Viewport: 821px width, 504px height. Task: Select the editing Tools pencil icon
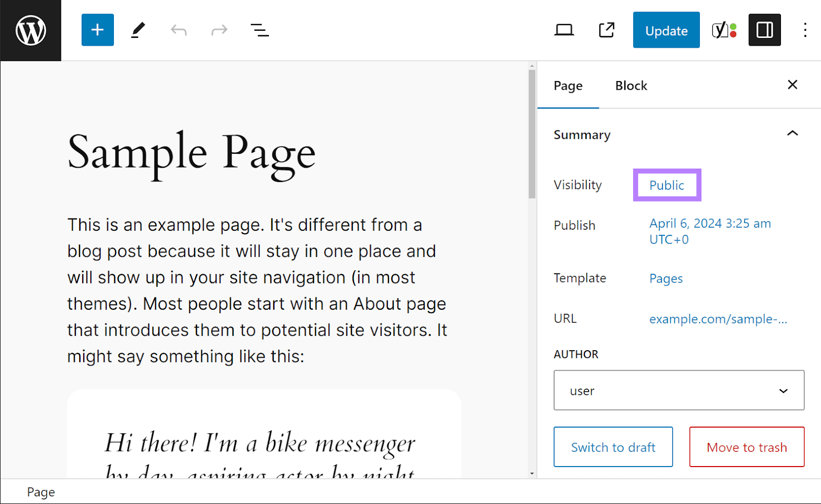137,30
